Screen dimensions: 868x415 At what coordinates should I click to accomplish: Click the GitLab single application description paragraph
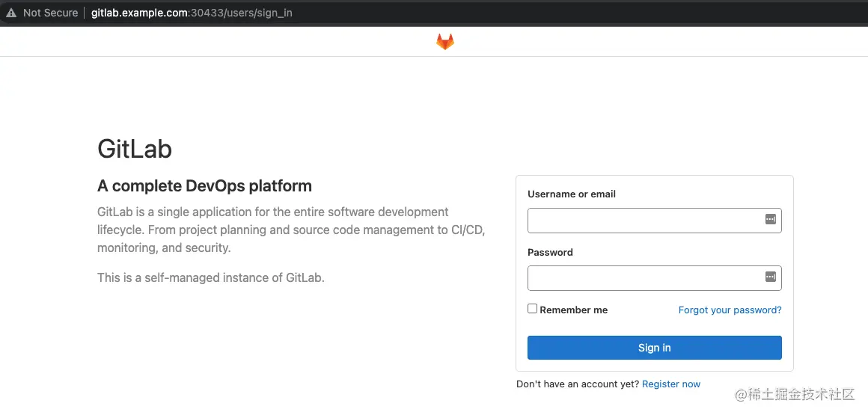(291, 230)
